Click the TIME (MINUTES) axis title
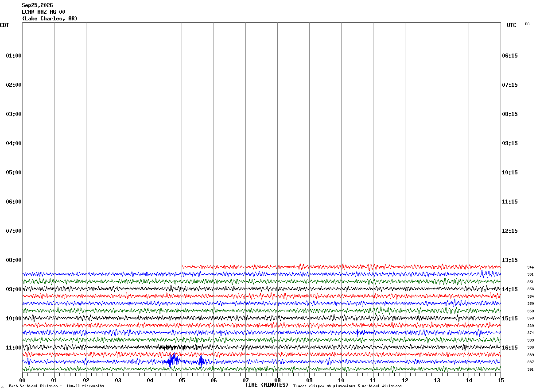Image resolution: width=536 pixels, height=392 pixels. (267, 385)
